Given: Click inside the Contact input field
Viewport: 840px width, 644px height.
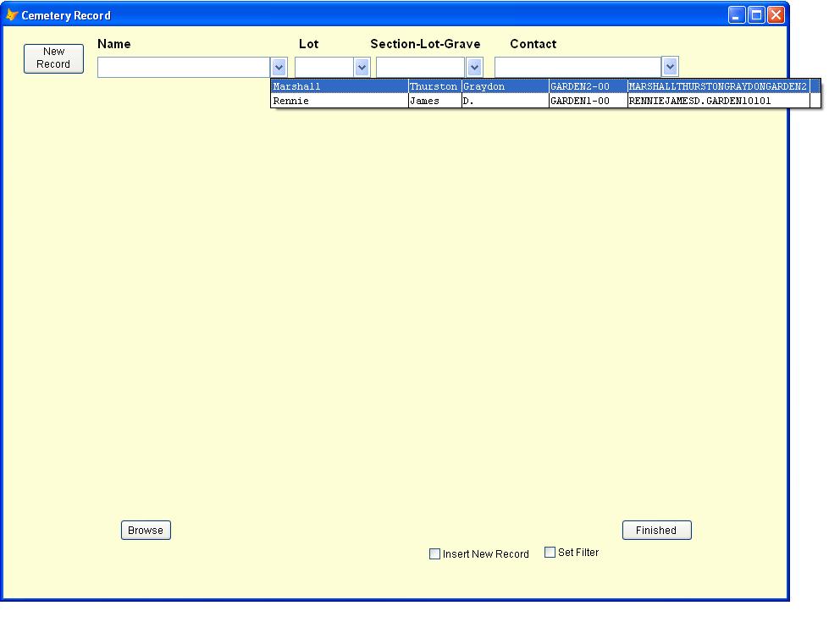Looking at the screenshot, I should pos(578,67).
